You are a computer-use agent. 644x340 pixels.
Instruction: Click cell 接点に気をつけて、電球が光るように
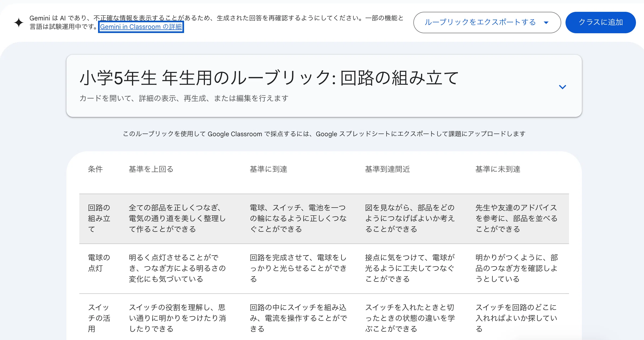pyautogui.click(x=410, y=268)
